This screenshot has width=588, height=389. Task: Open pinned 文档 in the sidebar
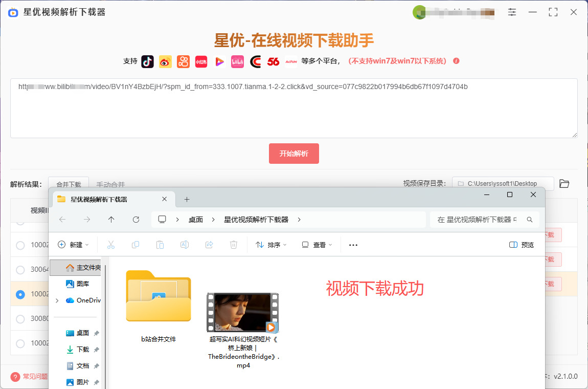click(x=77, y=366)
